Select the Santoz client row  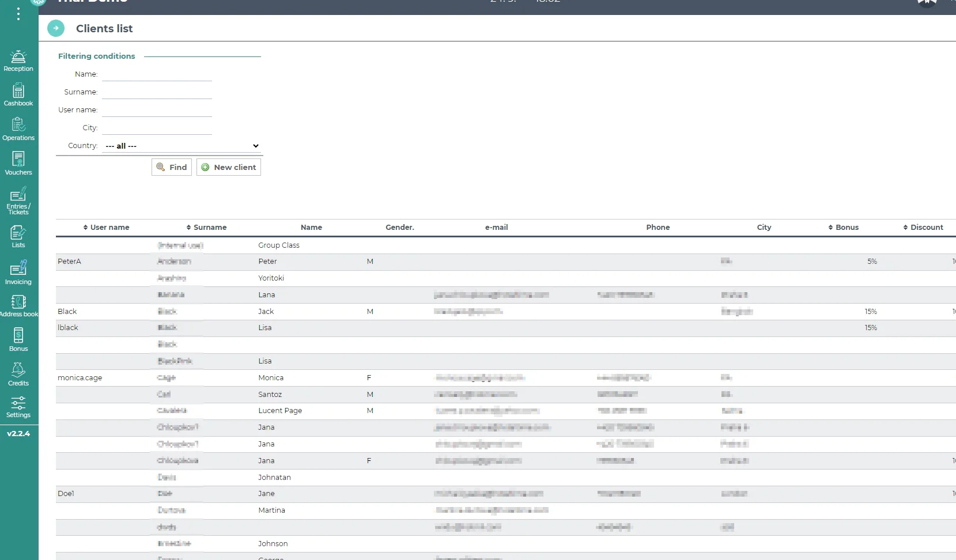click(x=506, y=395)
